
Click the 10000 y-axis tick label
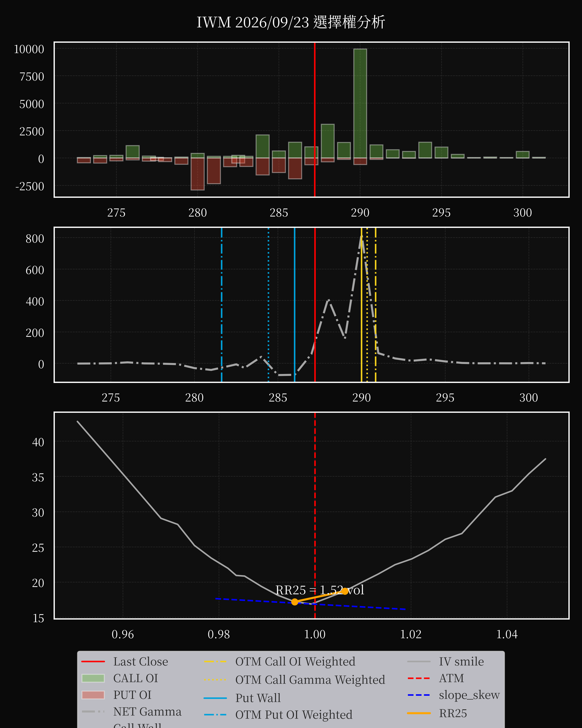[29, 49]
